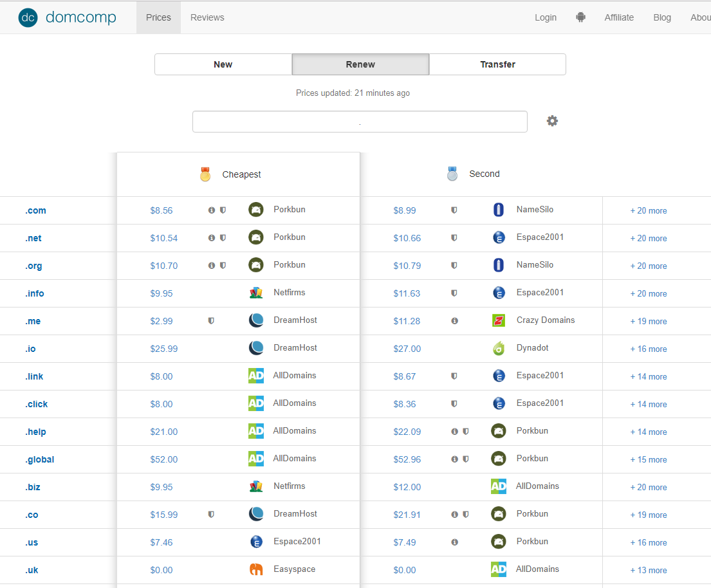Open the Android app icon link
Viewport: 711px width, 588px height.
click(580, 17)
